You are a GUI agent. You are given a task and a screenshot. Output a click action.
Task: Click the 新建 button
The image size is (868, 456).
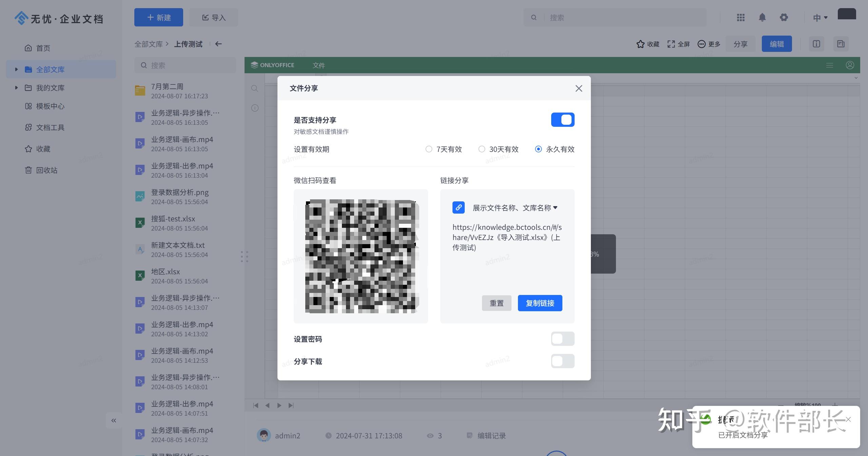(158, 17)
